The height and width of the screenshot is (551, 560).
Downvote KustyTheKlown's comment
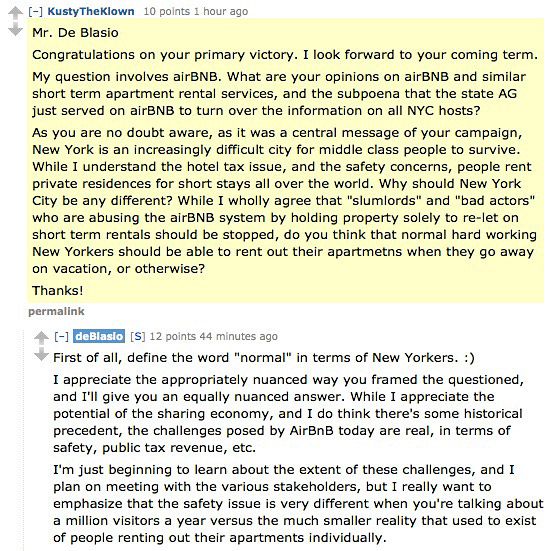[x=15, y=29]
